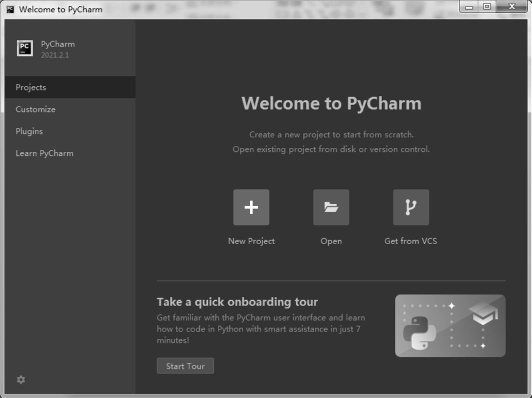
Task: Switch to the Customize tab
Action: (35, 109)
